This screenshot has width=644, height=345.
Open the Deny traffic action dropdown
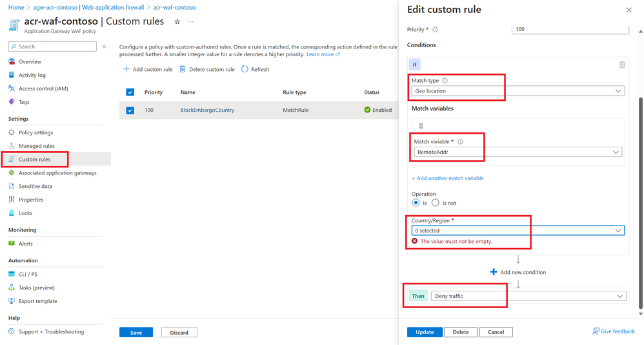coord(528,296)
